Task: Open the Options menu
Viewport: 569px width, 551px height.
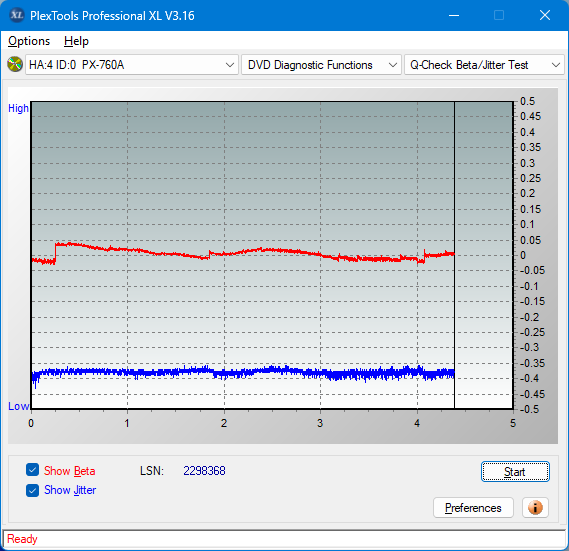Action: tap(29, 41)
